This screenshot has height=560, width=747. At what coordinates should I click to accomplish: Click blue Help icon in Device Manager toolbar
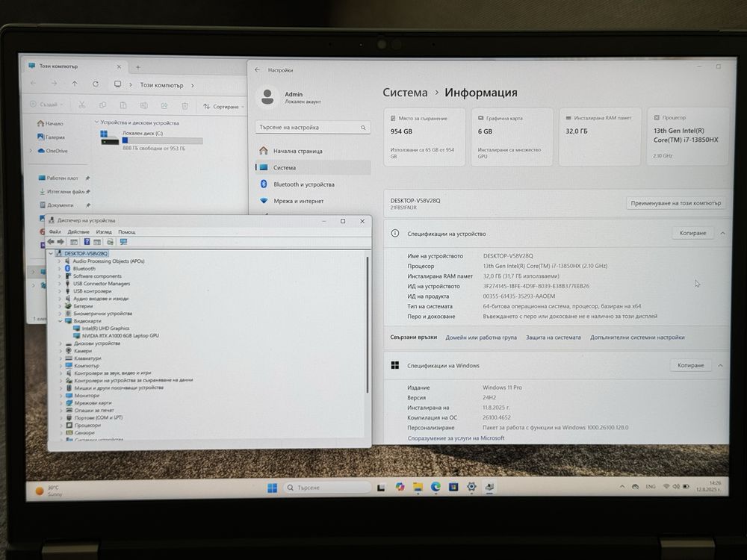click(87, 242)
